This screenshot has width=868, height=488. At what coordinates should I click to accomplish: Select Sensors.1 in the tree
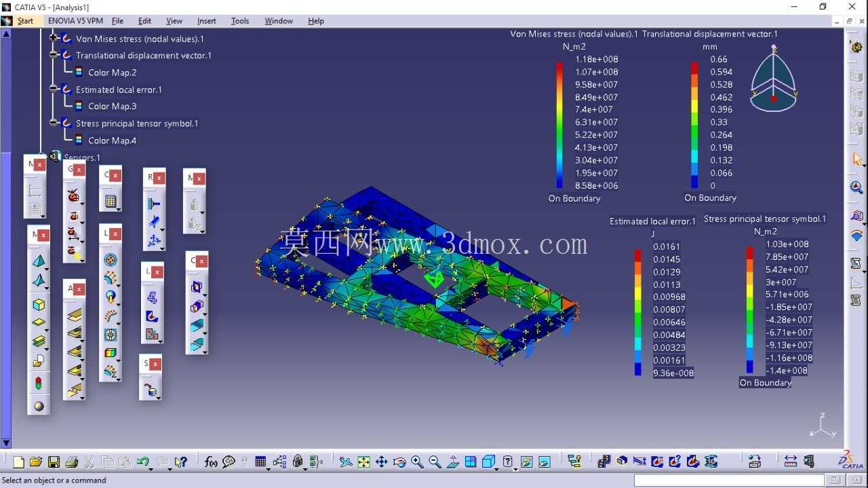point(82,157)
